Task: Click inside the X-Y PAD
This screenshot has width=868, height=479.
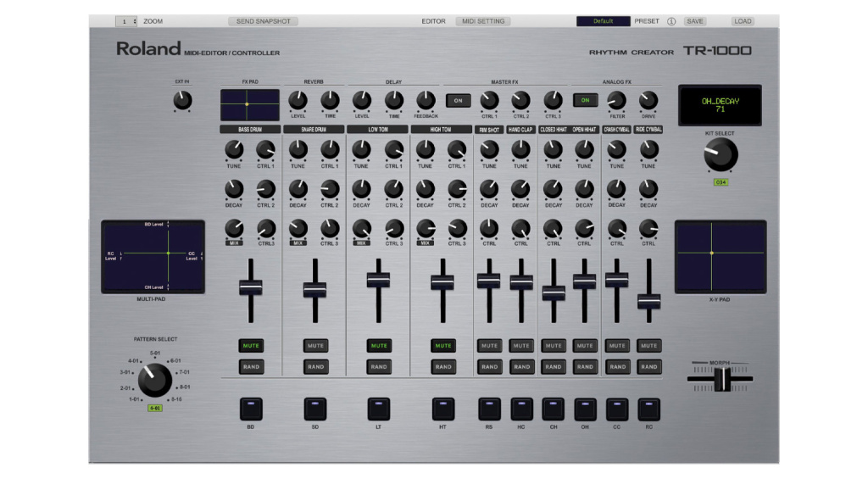Action: (721, 256)
